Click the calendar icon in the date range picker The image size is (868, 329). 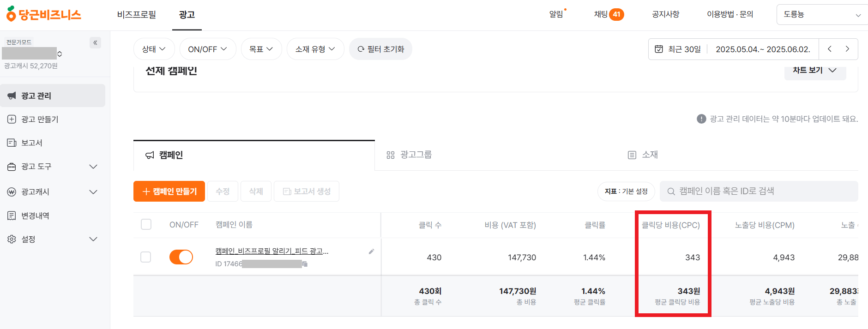[x=659, y=48]
